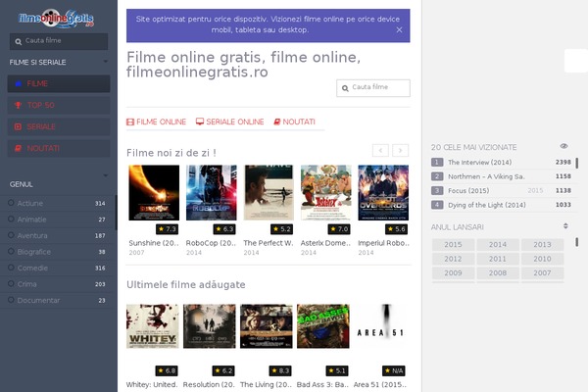The height and width of the screenshot is (392, 588).
Task: Filter by release year 2015
Action: [x=453, y=245]
